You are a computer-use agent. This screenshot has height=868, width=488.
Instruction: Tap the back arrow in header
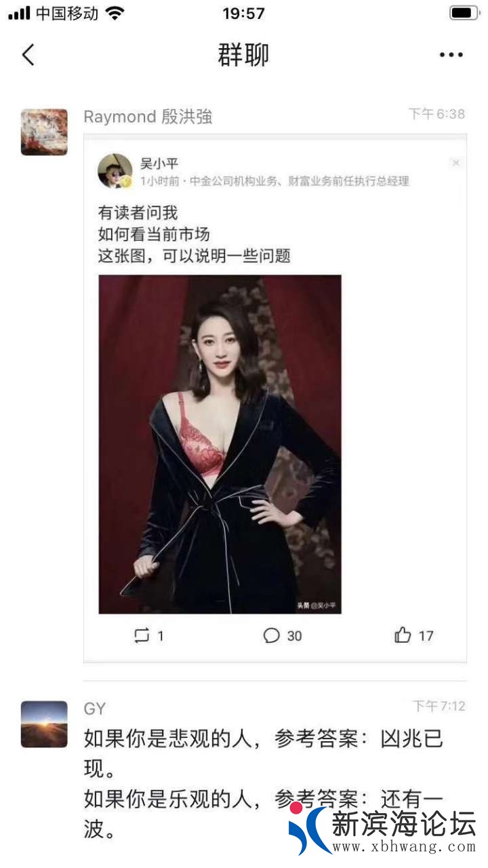pyautogui.click(x=28, y=54)
